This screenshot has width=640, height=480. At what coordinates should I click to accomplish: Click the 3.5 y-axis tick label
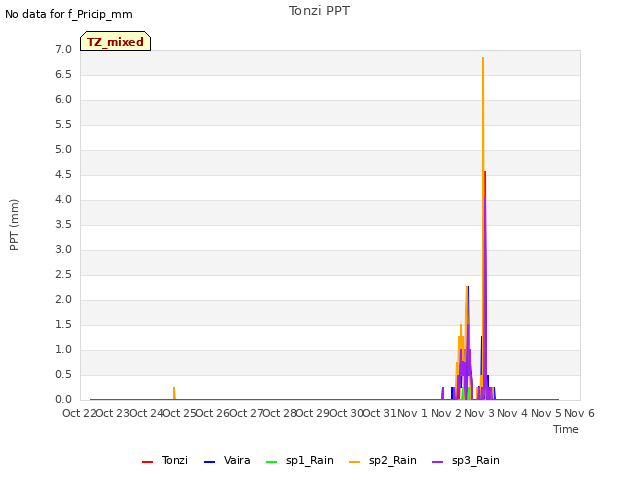[63, 224]
